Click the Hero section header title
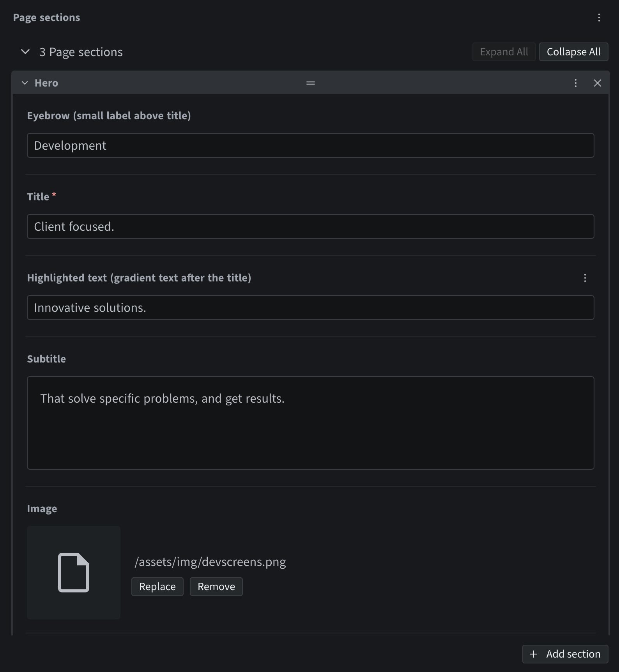The height and width of the screenshot is (672, 619). (46, 83)
